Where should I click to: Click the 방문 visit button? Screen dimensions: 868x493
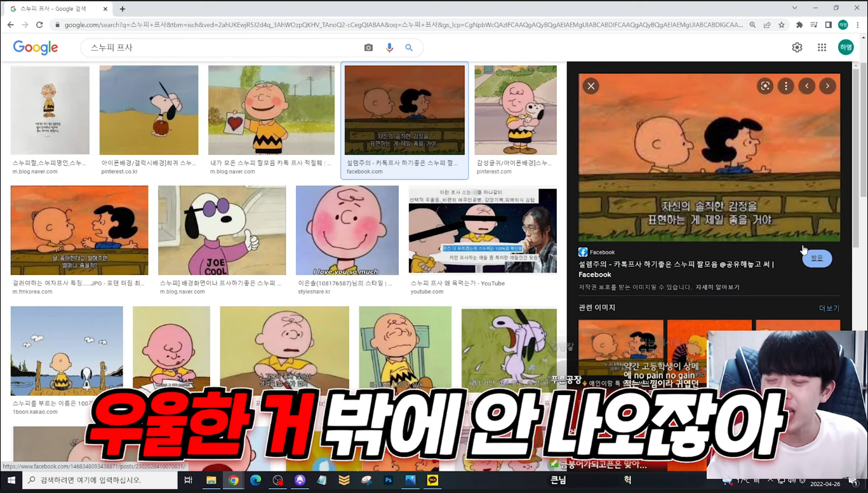817,258
